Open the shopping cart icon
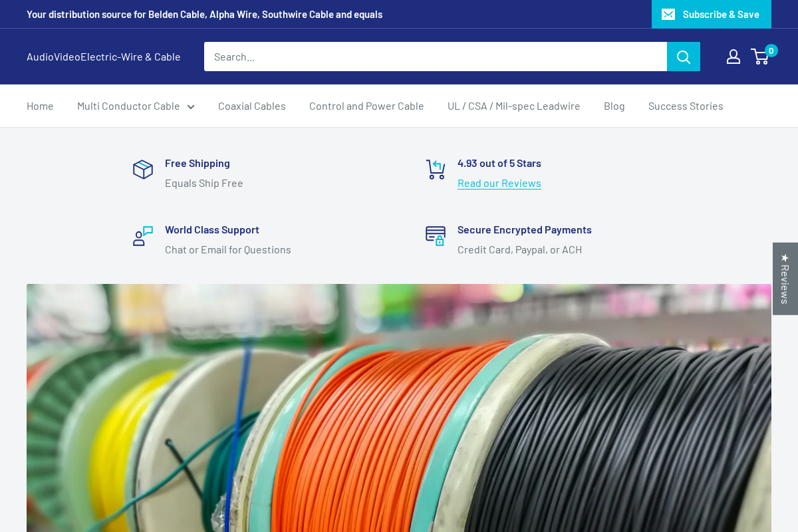Image resolution: width=798 pixels, height=532 pixels. coord(759,57)
